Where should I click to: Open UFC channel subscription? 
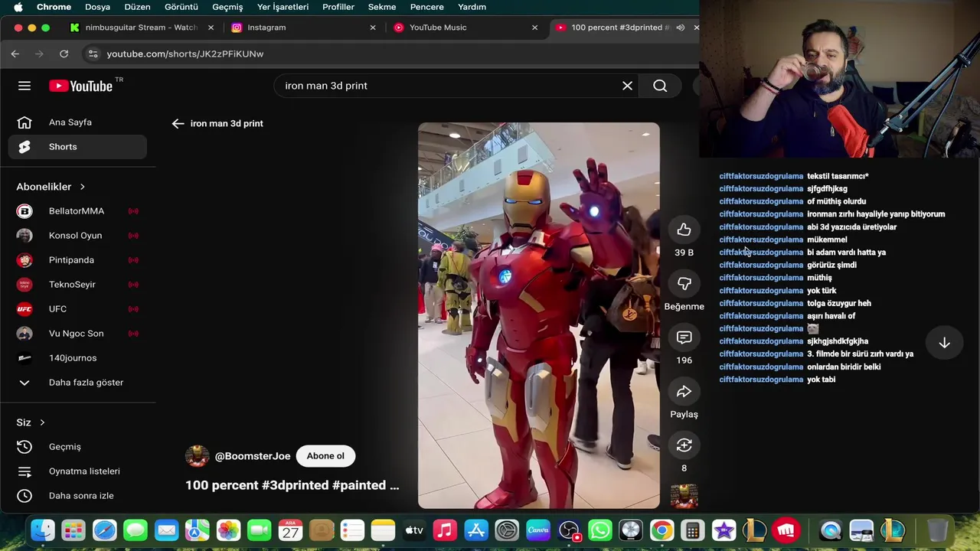coord(77,309)
